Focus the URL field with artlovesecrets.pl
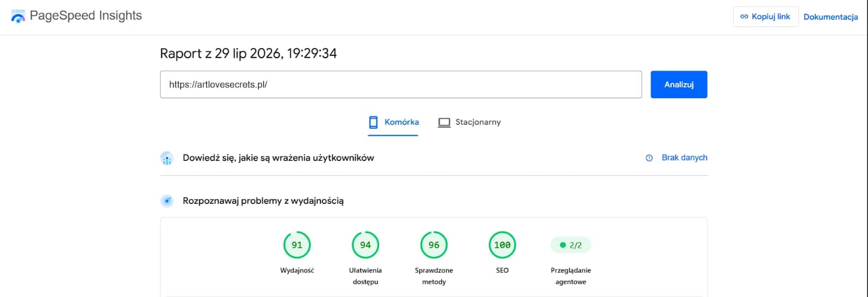Image resolution: width=868 pixels, height=297 pixels. point(401,85)
